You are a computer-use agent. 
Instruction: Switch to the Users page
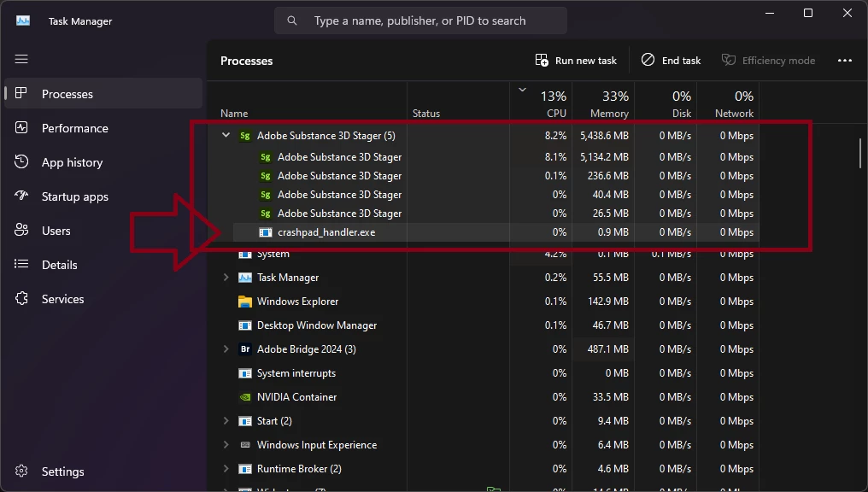pyautogui.click(x=103, y=231)
